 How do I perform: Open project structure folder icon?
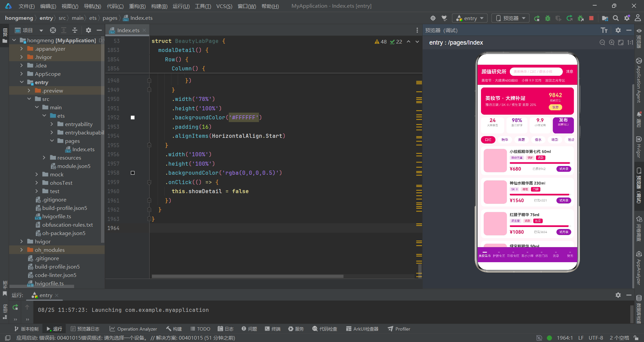click(605, 18)
